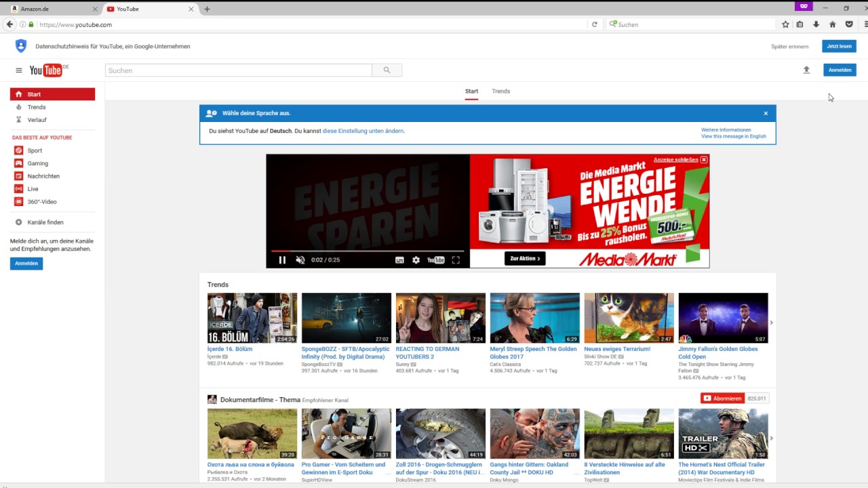This screenshot has width=868, height=488.
Task: Click the Firefox Suchen search box
Action: [x=690, y=24]
